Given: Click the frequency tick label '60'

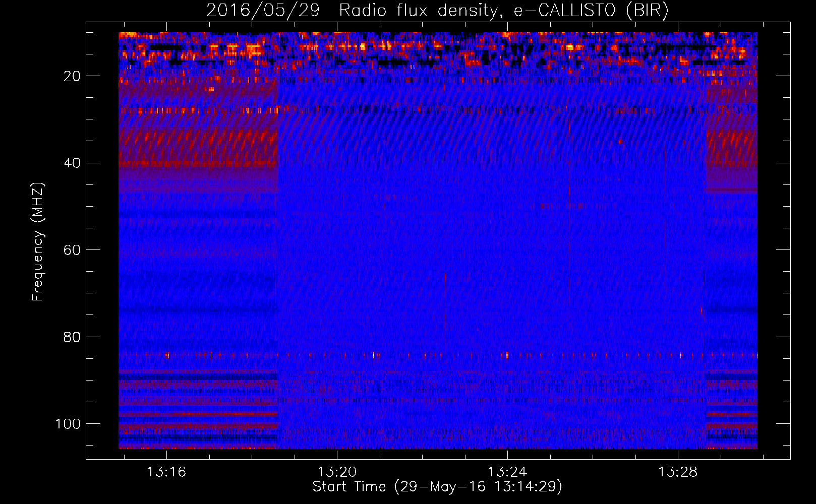Looking at the screenshot, I should [x=73, y=250].
